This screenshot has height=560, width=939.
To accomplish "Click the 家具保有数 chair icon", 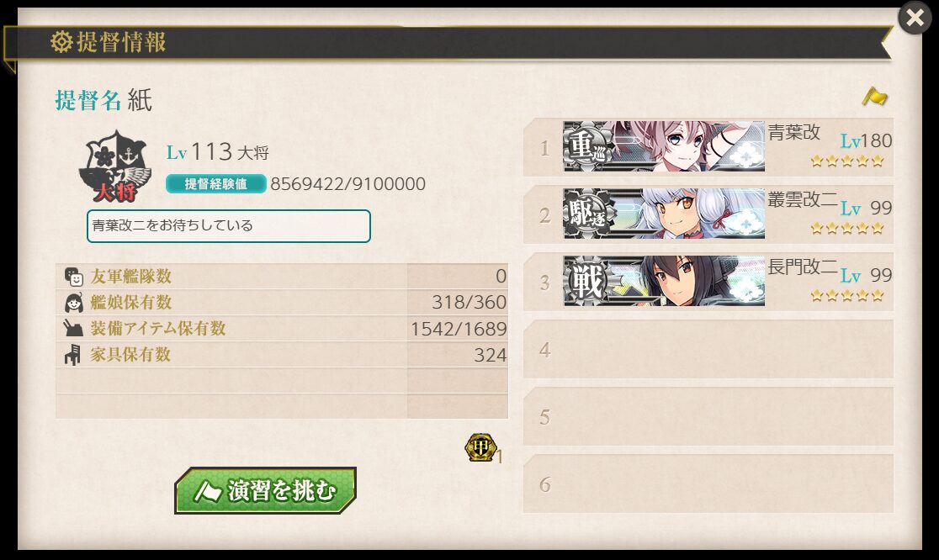I will click(x=72, y=355).
